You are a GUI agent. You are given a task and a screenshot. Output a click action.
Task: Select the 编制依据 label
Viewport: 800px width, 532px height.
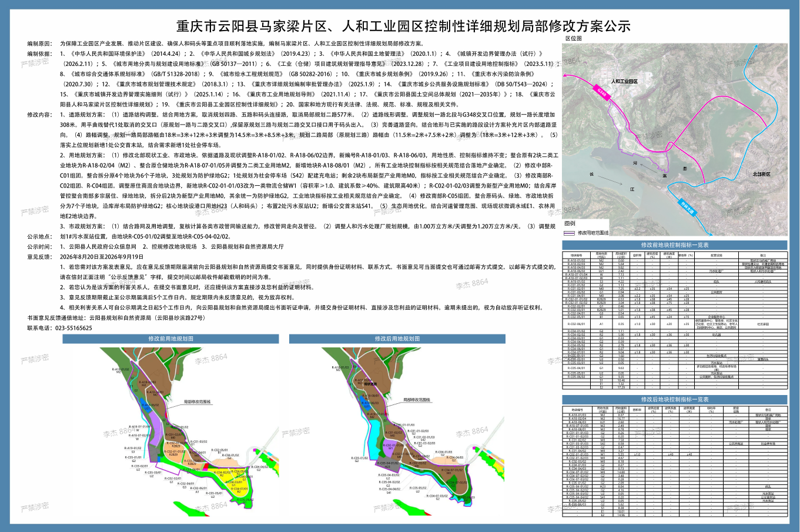(x=39, y=54)
